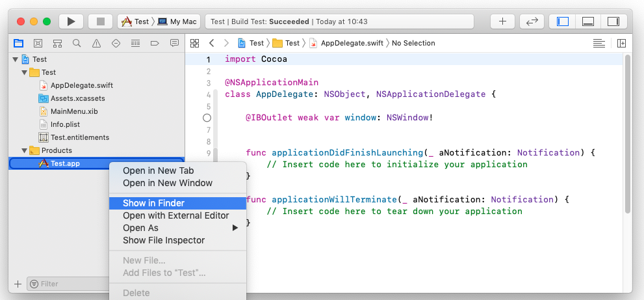Collapse the Products group

(25, 150)
